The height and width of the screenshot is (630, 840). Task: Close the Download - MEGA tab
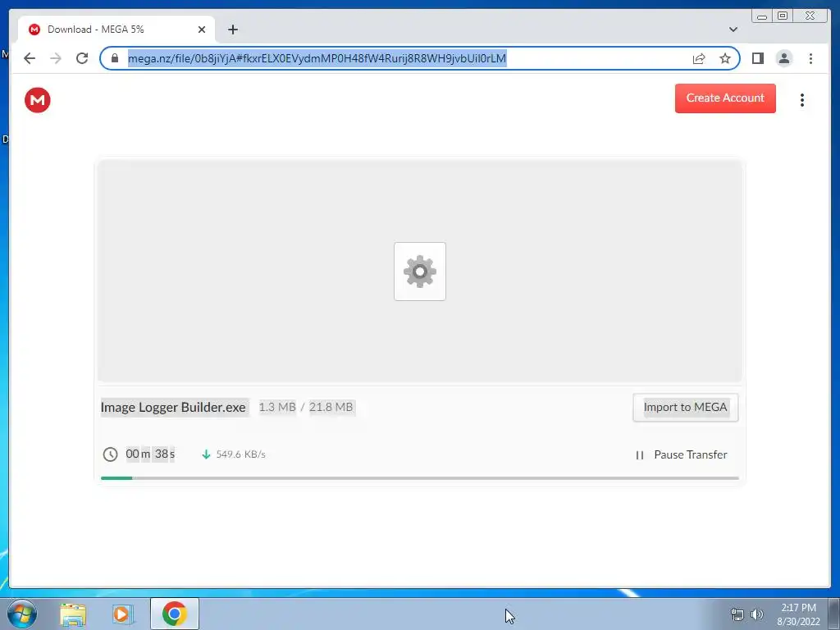tap(202, 30)
